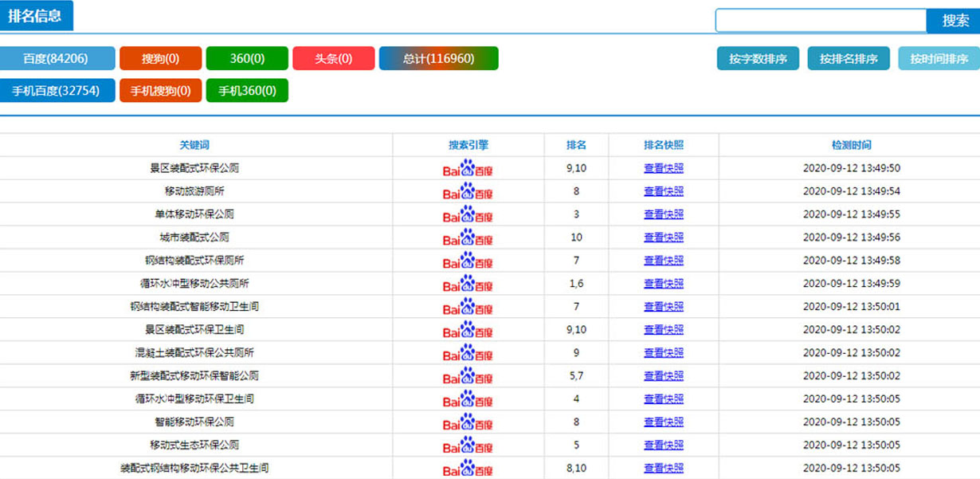This screenshot has width=980, height=479.
Task: Choose the 手机搜狗(0) filter
Action: pos(160,90)
